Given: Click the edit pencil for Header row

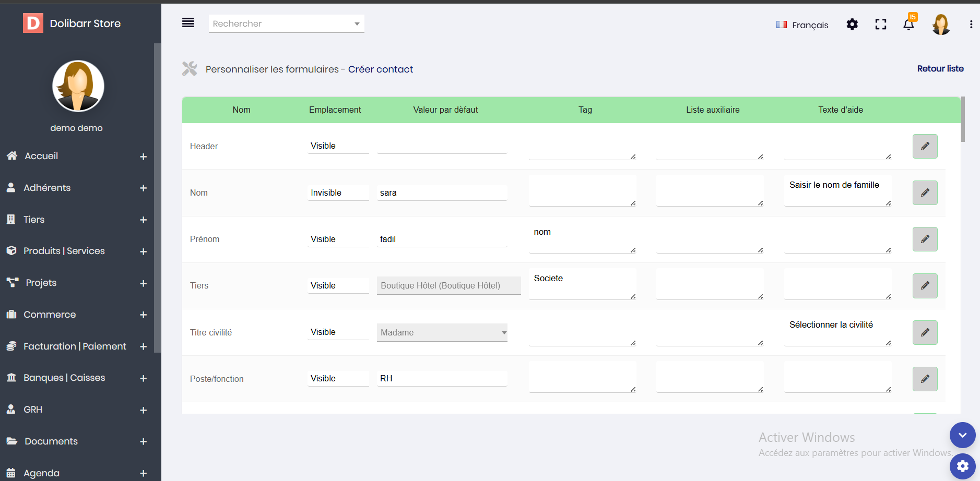Looking at the screenshot, I should pos(925,146).
